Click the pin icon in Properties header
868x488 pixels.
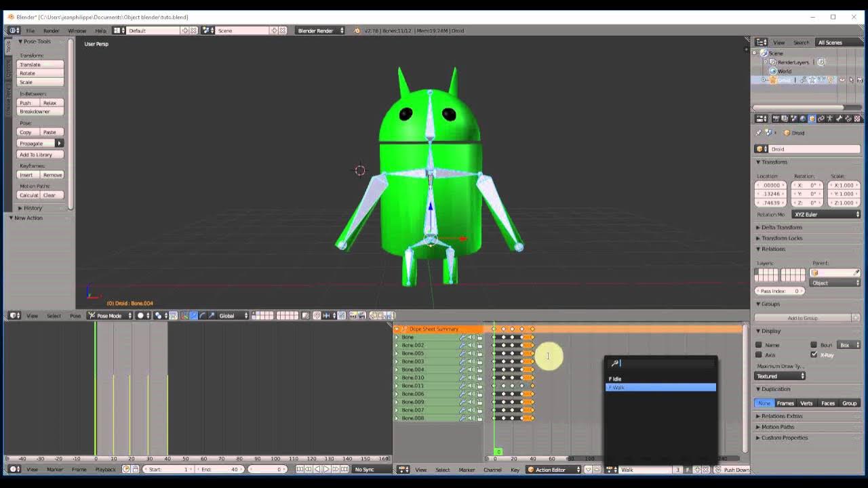[x=759, y=133]
